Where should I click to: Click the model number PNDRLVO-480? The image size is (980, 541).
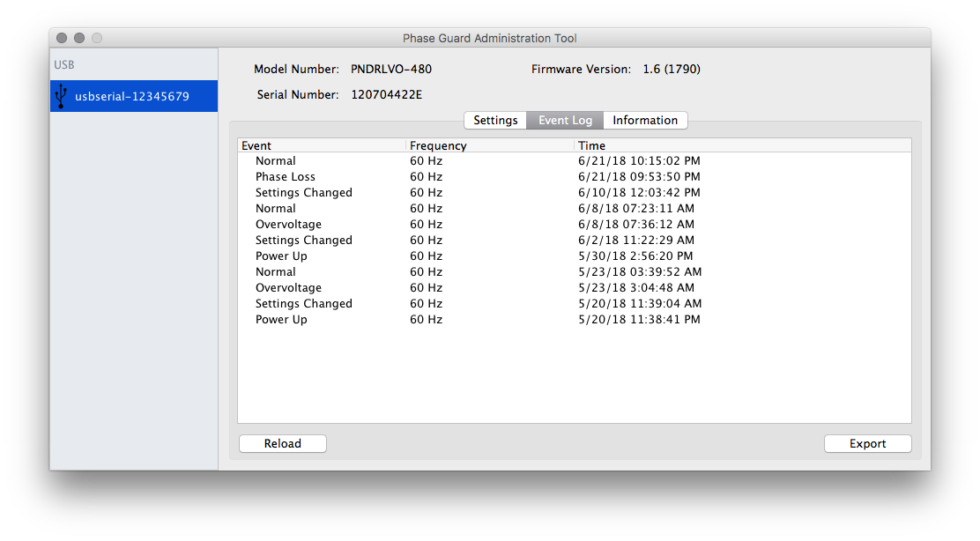click(x=391, y=70)
